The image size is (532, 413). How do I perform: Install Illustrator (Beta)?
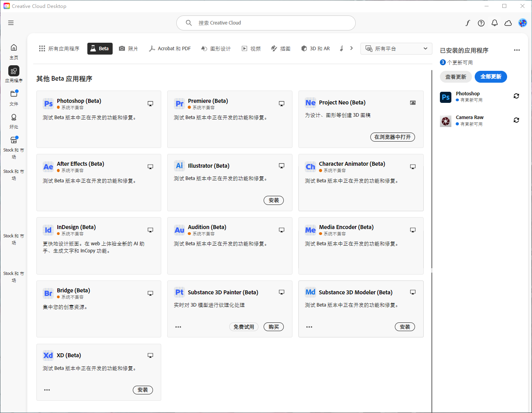pos(274,201)
